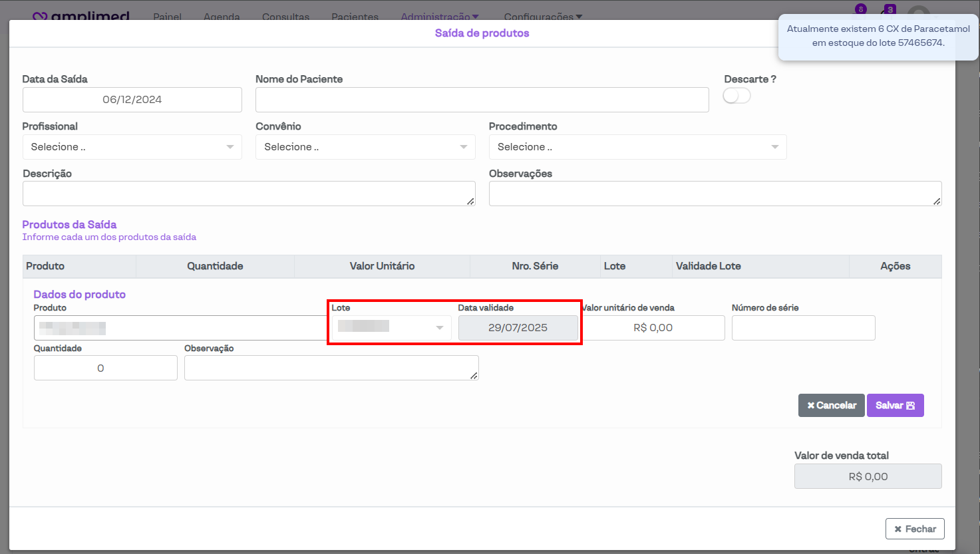Click the Salvar button
Image resolution: width=980 pixels, height=554 pixels.
tap(895, 406)
